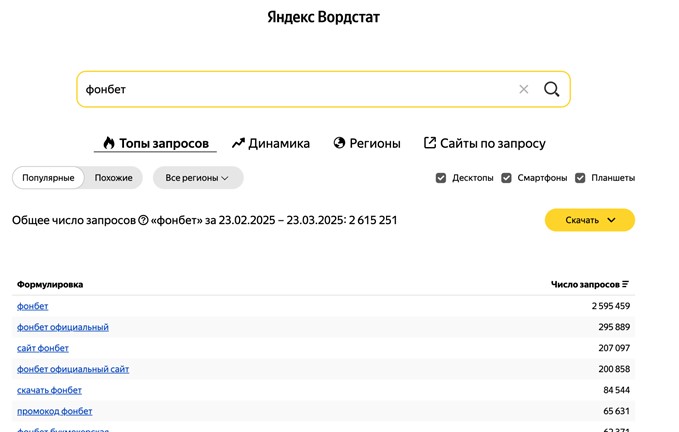Switch to the Регионы tab
Viewport: 679px width, 432px height.
(367, 143)
